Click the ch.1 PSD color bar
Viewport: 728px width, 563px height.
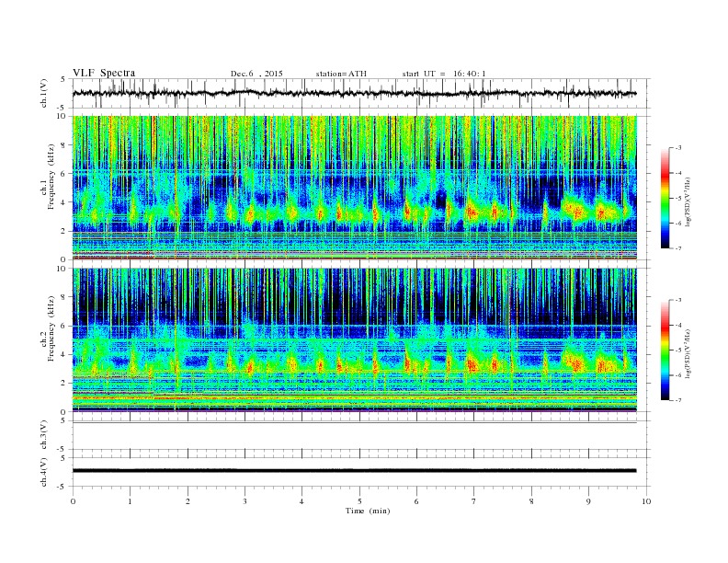(x=665, y=198)
